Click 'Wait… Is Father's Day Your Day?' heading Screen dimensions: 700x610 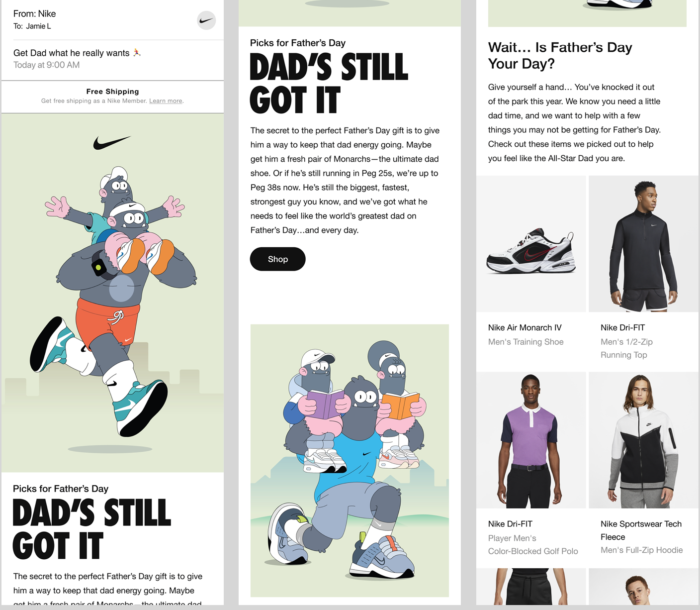click(x=560, y=55)
